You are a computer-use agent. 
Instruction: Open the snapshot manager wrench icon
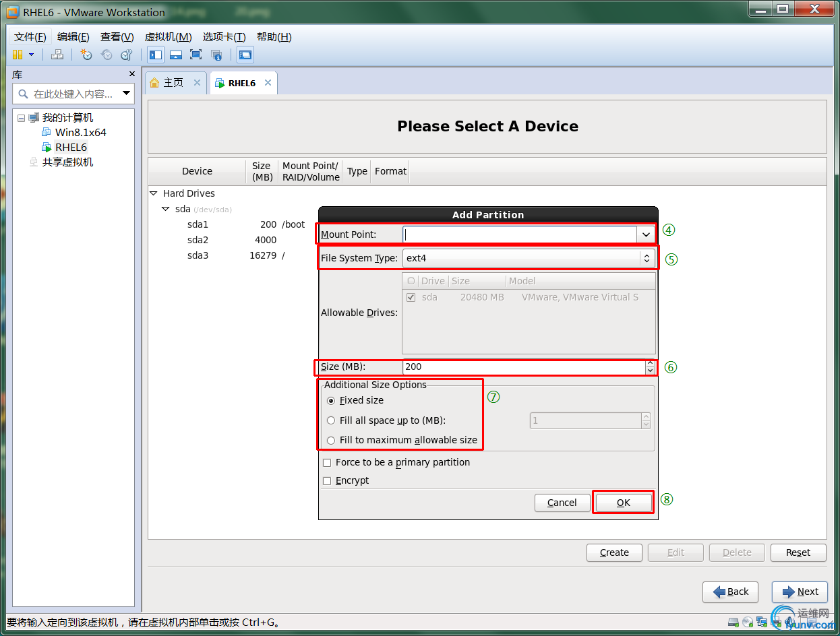pos(127,55)
